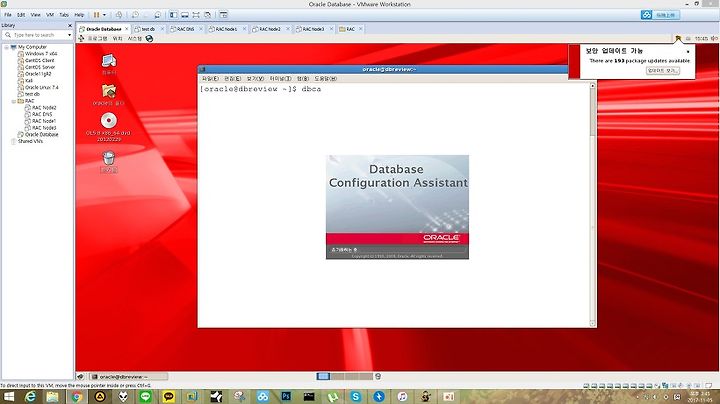Click the terminal scrollbar down arrow
Image resolution: width=720 pixels, height=404 pixels.
[593, 324]
